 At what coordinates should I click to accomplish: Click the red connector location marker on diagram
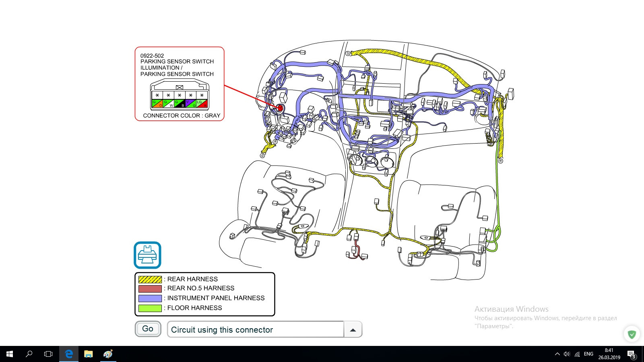point(280,108)
